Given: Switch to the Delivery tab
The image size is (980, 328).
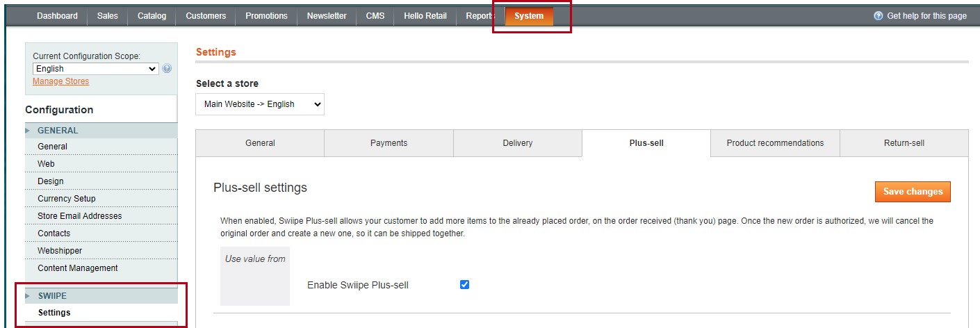Looking at the screenshot, I should (x=517, y=143).
